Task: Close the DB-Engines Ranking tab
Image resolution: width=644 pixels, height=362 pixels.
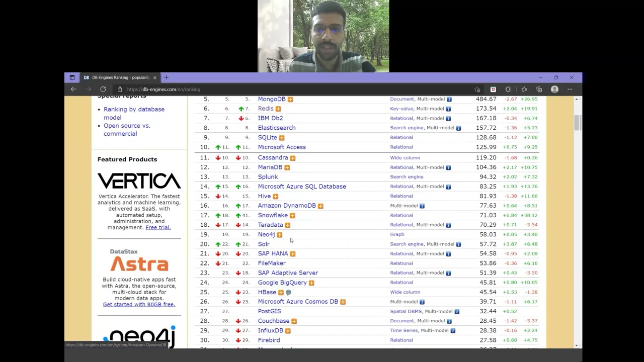Action: 155,77
